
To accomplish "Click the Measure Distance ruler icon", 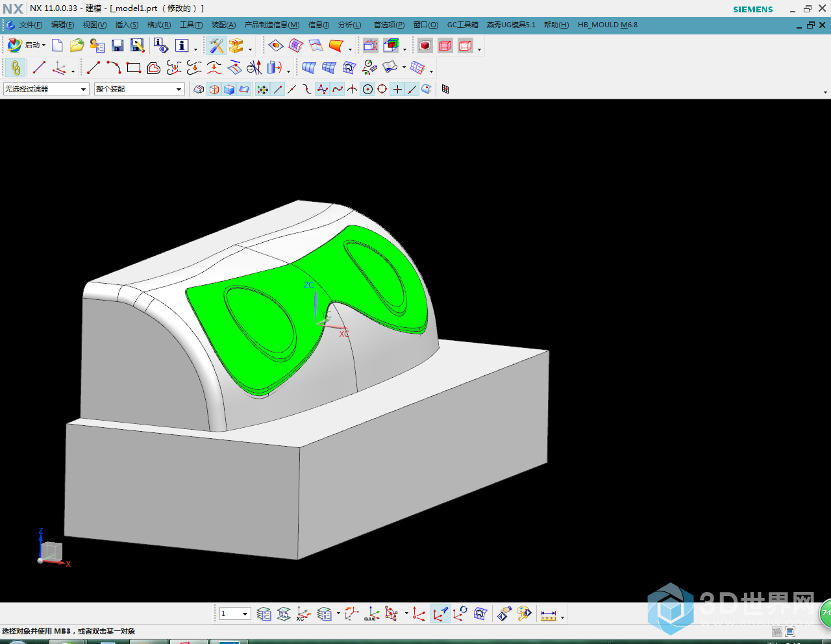I will 549,614.
